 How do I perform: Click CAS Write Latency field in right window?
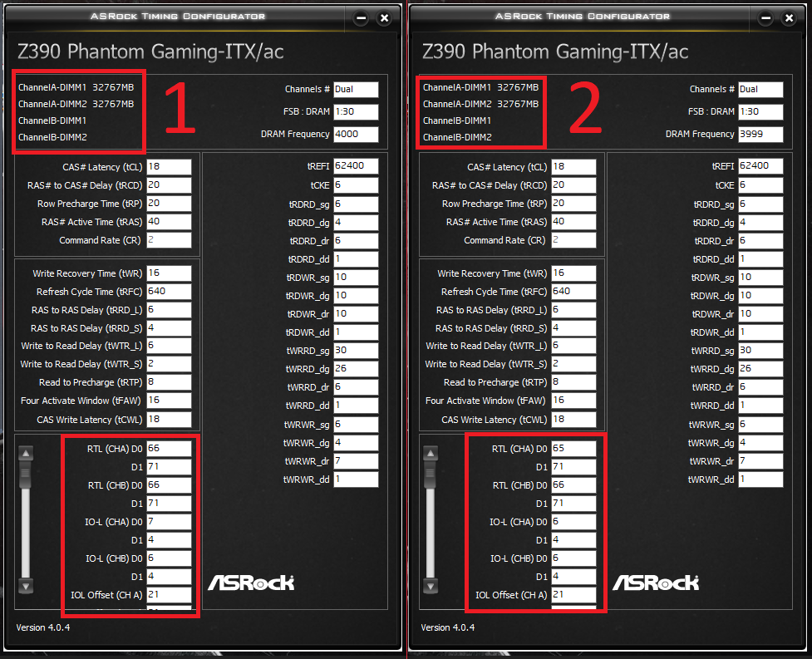573,420
